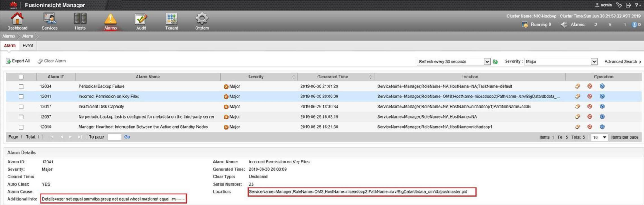This screenshot has height=205, width=644.
Task: Mask alarm 12057 with the red icon
Action: coord(589,116)
